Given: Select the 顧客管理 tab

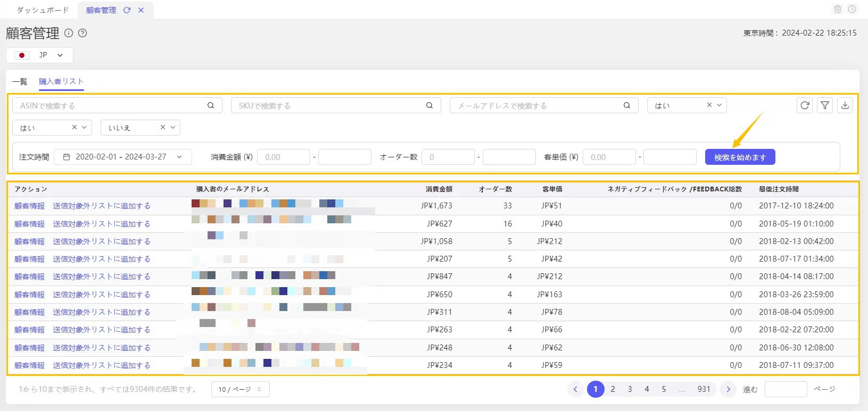Looking at the screenshot, I should point(101,10).
